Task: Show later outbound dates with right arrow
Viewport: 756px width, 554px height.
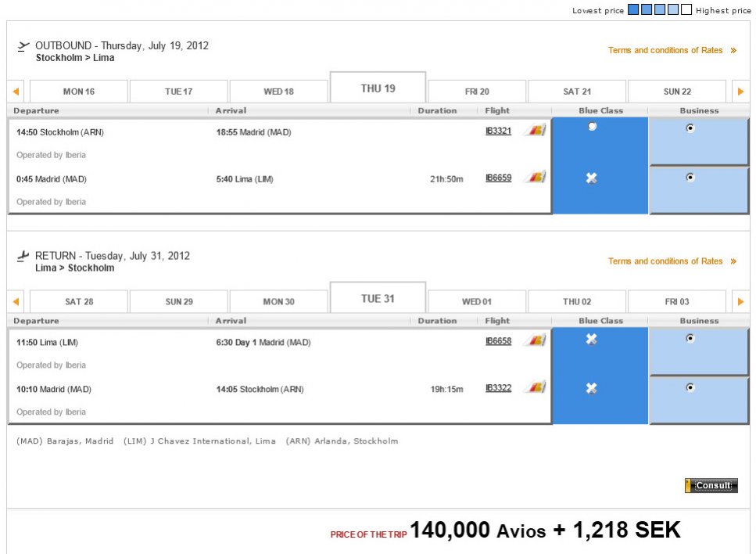Action: (x=740, y=92)
